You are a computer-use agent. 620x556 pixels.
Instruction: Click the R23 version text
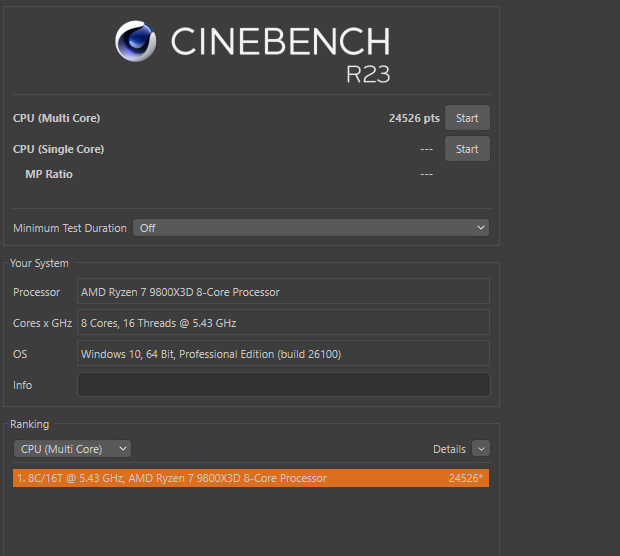point(368,74)
